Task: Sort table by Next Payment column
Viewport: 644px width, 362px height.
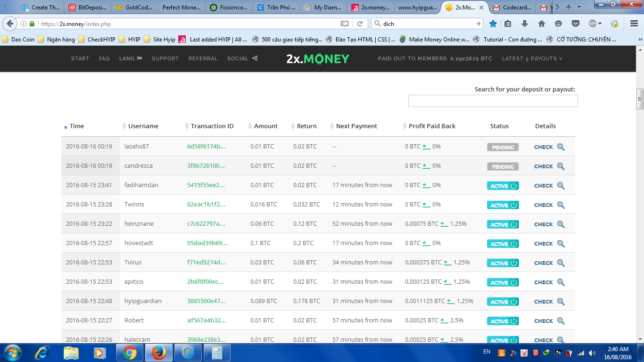Action: point(354,126)
